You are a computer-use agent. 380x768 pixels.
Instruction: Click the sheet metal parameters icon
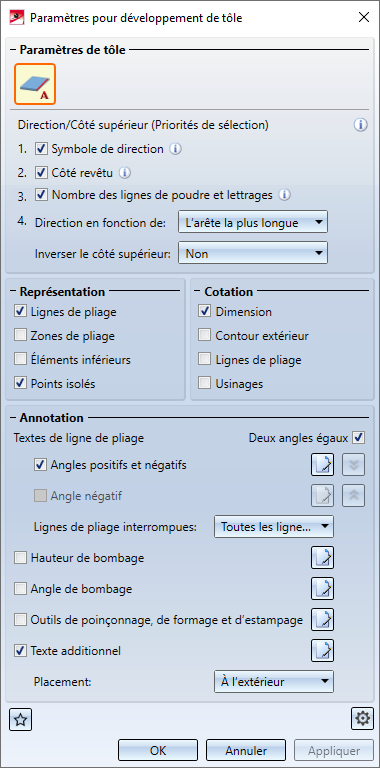click(x=35, y=84)
